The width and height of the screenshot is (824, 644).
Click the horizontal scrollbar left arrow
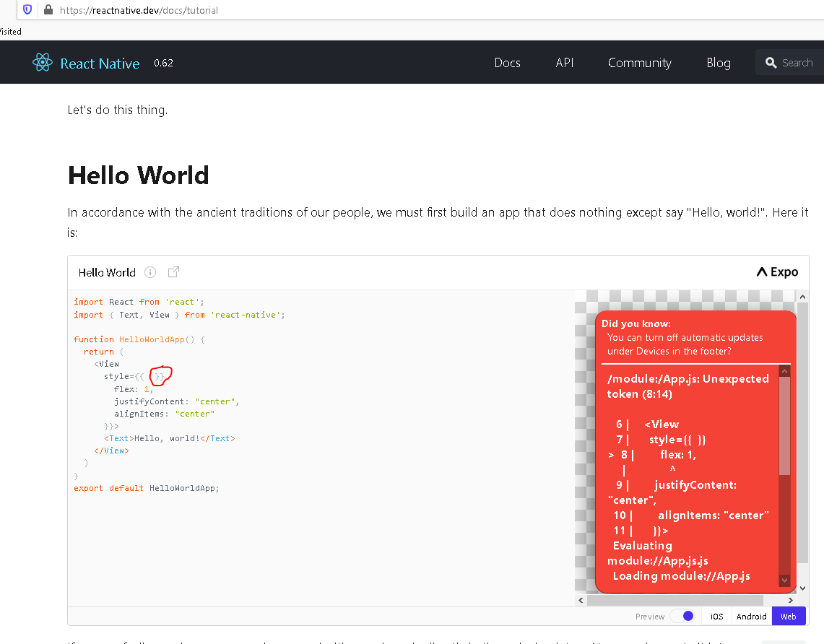click(x=581, y=600)
